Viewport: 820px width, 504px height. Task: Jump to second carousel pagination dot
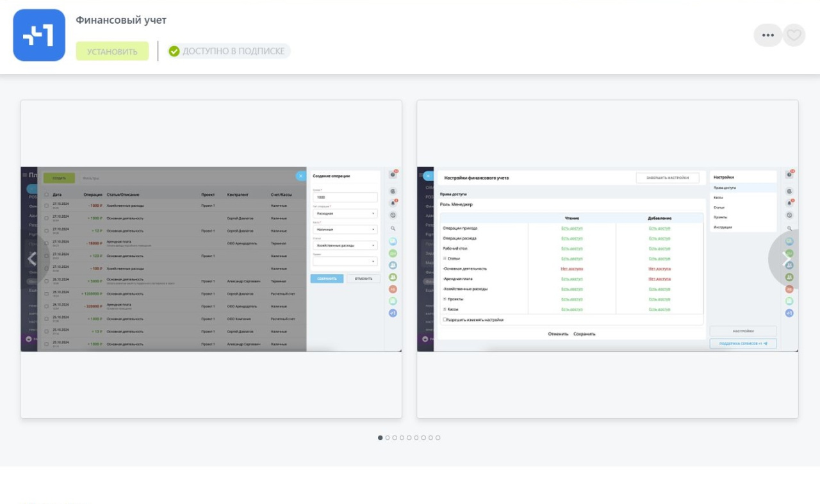click(x=388, y=438)
